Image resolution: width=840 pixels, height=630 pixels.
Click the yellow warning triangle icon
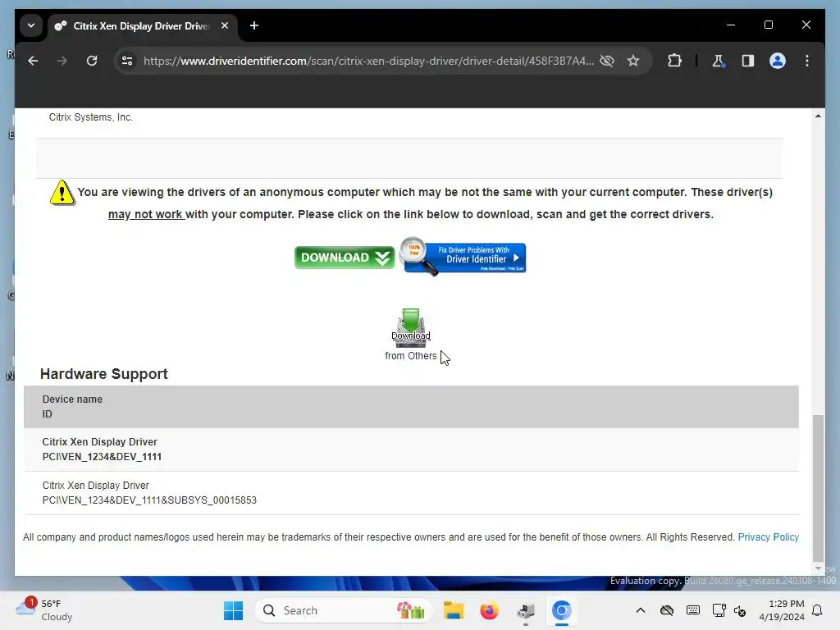coord(62,192)
